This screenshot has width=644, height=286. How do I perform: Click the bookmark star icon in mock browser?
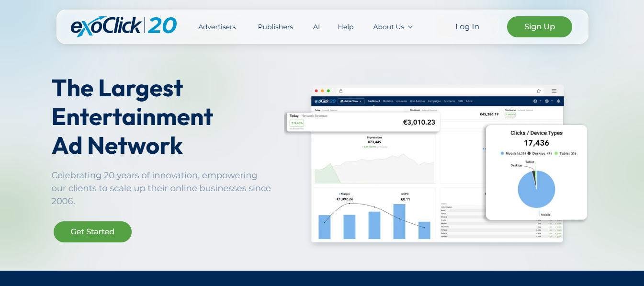click(539, 91)
